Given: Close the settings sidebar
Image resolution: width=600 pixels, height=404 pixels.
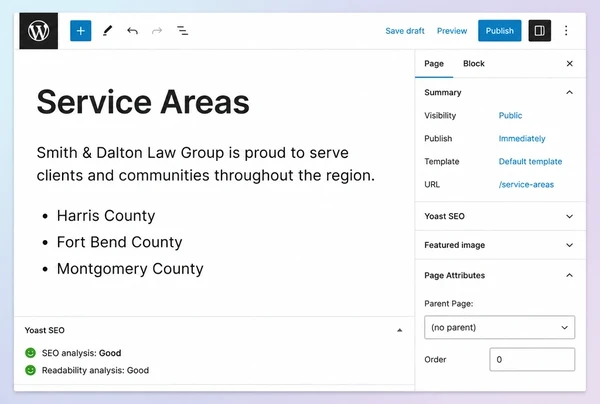Looking at the screenshot, I should [x=569, y=64].
